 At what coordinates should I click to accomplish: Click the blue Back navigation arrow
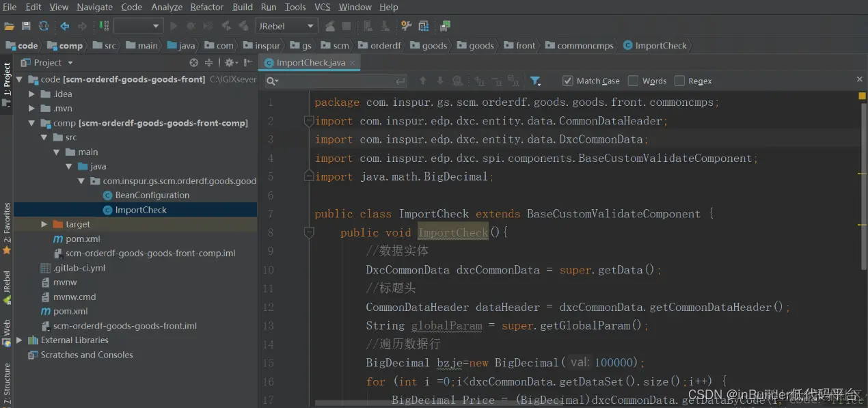coord(65,26)
